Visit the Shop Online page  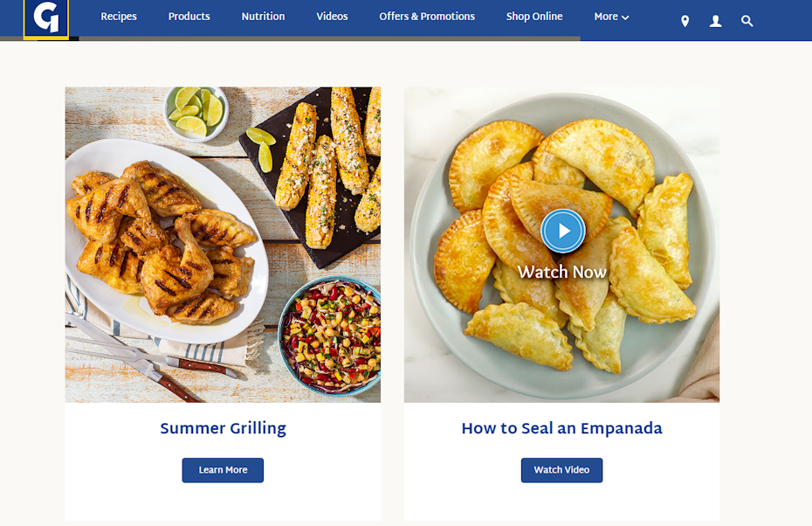tap(534, 17)
